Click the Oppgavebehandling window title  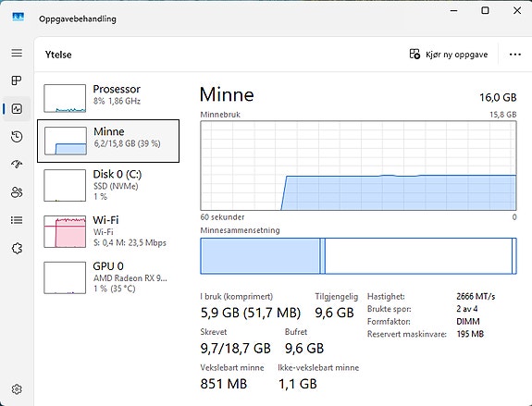coord(78,19)
